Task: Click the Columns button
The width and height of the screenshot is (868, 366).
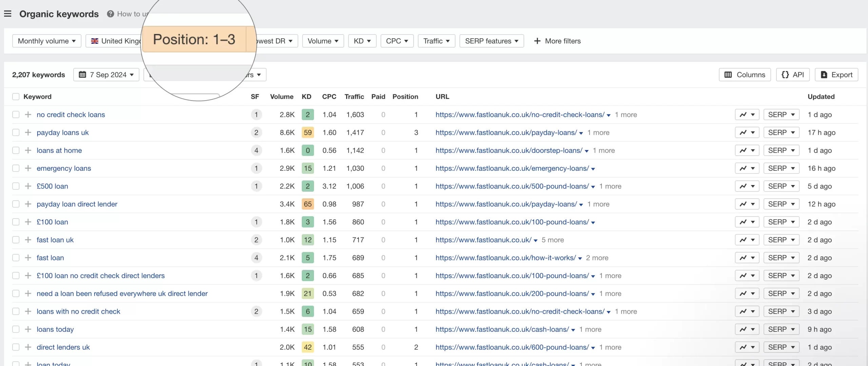Action: tap(745, 75)
